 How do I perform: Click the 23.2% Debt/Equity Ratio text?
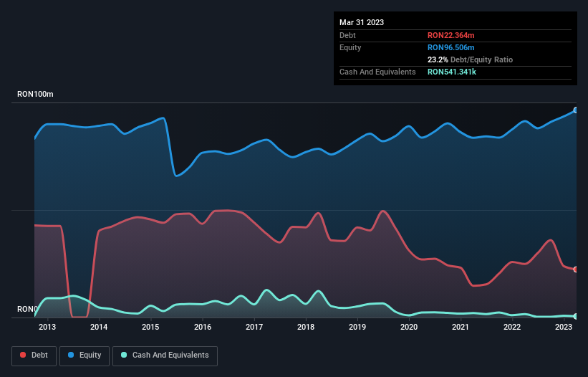pos(470,59)
